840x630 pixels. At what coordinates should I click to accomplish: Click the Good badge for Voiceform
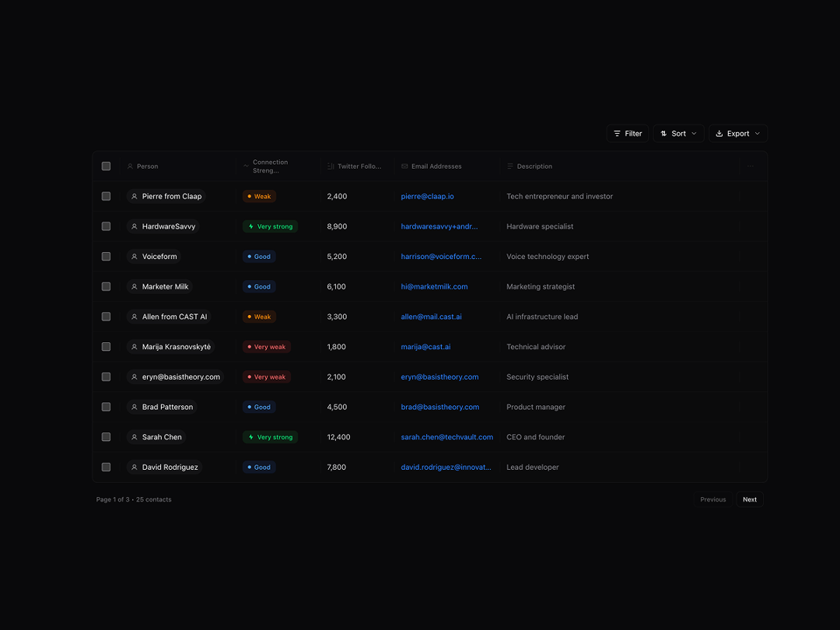click(x=259, y=257)
